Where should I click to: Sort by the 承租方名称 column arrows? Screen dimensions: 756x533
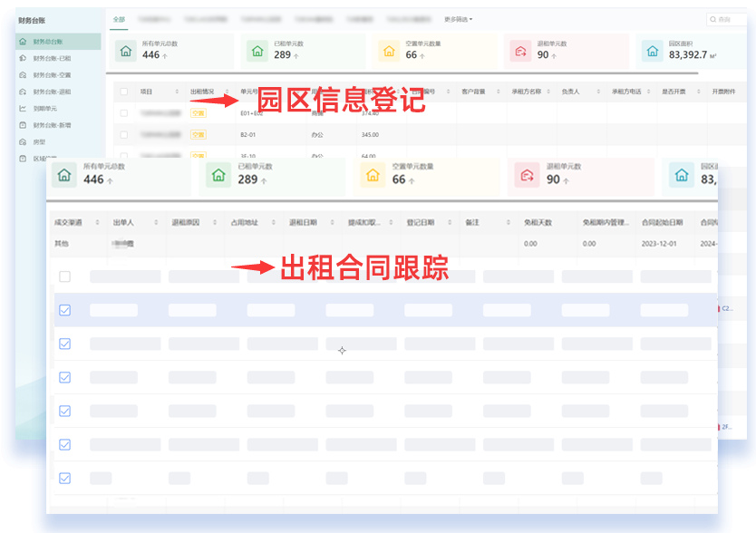[548, 92]
